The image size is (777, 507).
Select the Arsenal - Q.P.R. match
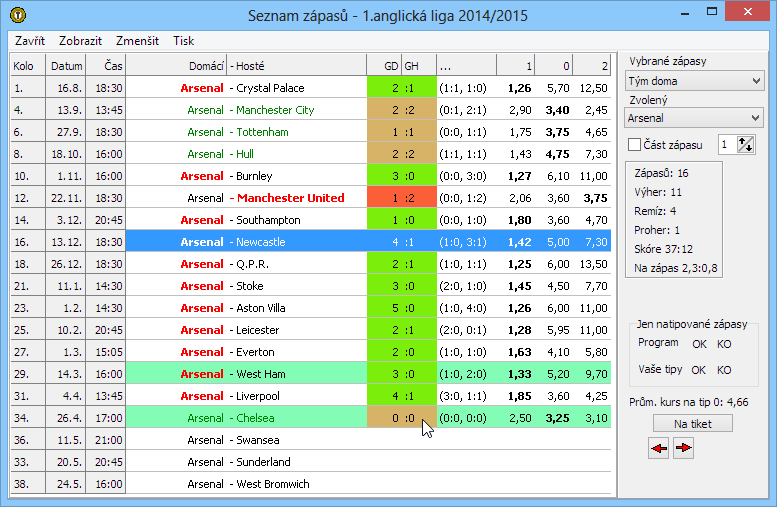(311, 264)
